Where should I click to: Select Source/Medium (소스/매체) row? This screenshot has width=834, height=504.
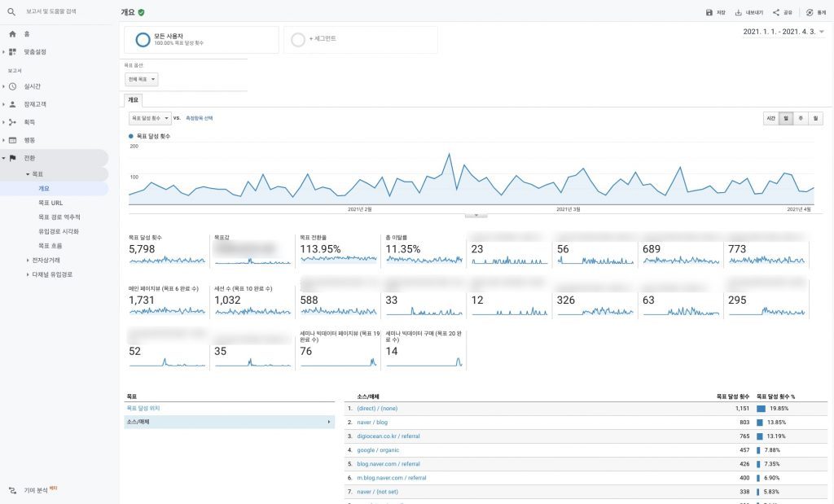pyautogui.click(x=229, y=422)
